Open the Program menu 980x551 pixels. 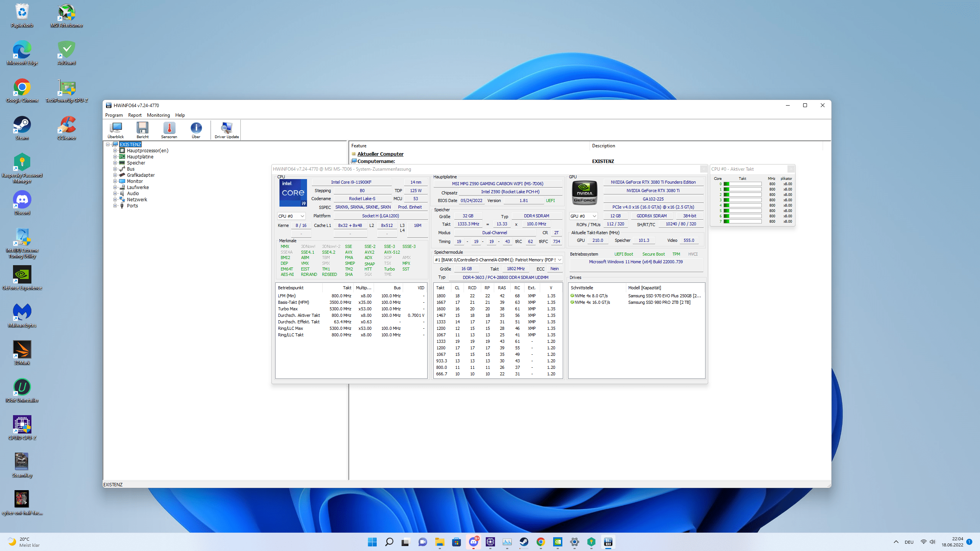coord(114,115)
